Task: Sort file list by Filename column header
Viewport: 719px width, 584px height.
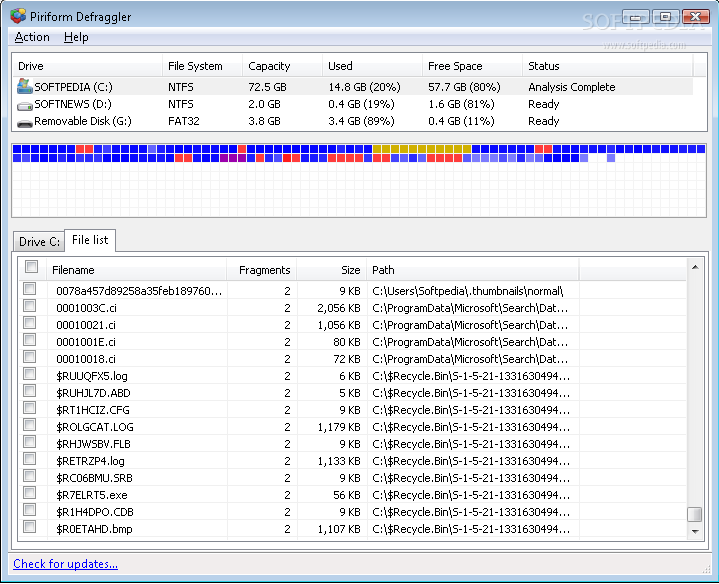Action: pyautogui.click(x=137, y=270)
